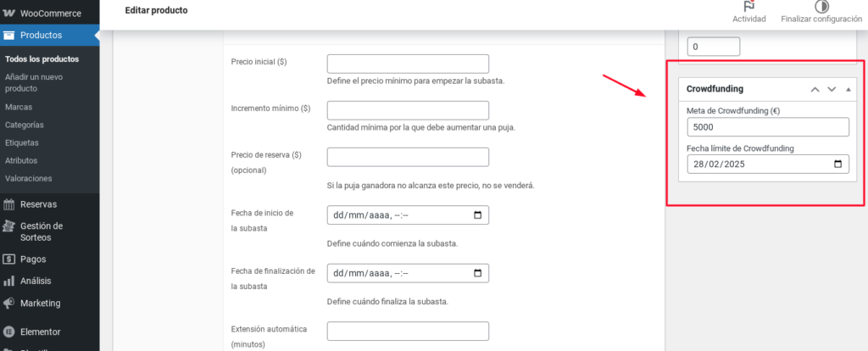Move Crowdfunding panel up with chevron

pos(815,90)
